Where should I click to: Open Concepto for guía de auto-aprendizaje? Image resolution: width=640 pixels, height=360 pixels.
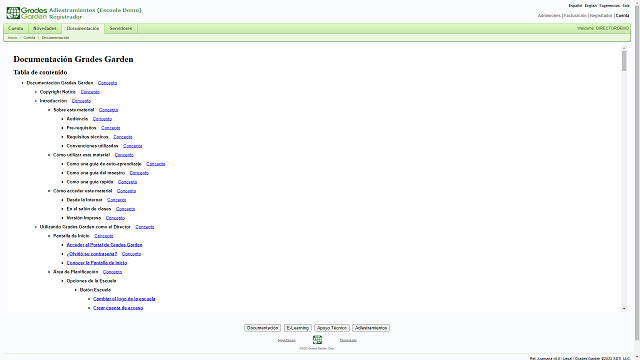point(156,164)
